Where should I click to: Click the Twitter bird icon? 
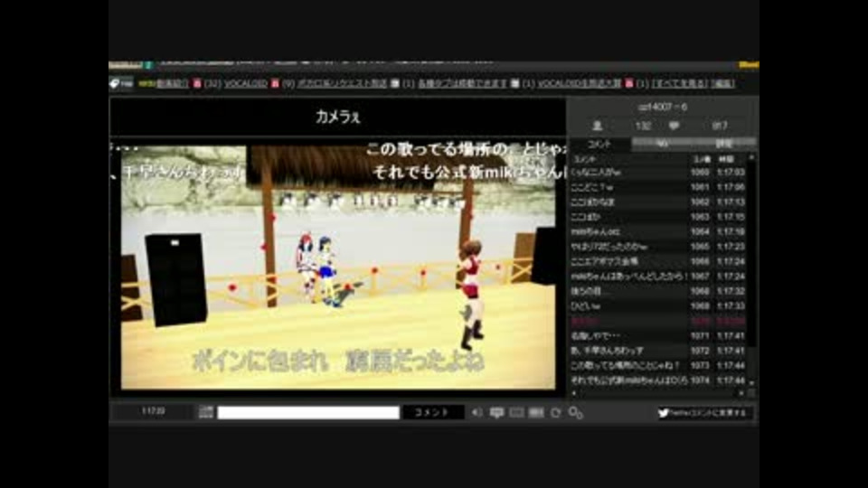coord(663,413)
